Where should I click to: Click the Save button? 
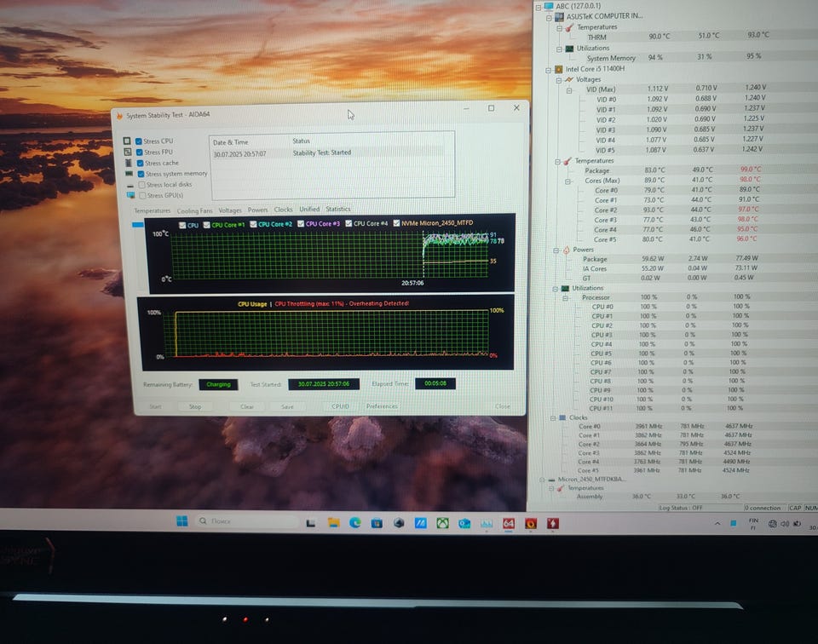click(287, 406)
